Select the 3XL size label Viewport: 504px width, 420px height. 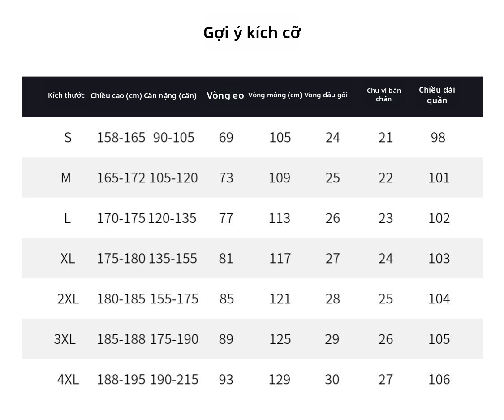pos(65,339)
